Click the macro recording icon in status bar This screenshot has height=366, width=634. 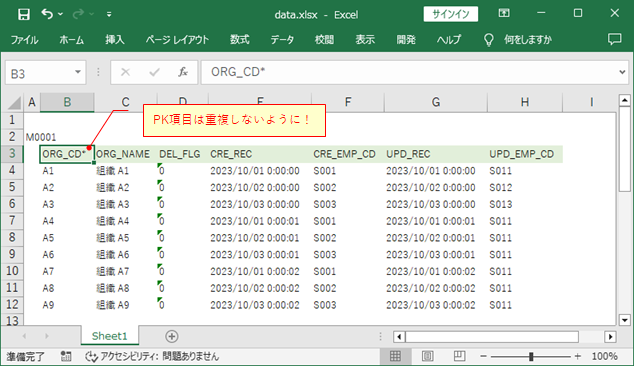66,356
